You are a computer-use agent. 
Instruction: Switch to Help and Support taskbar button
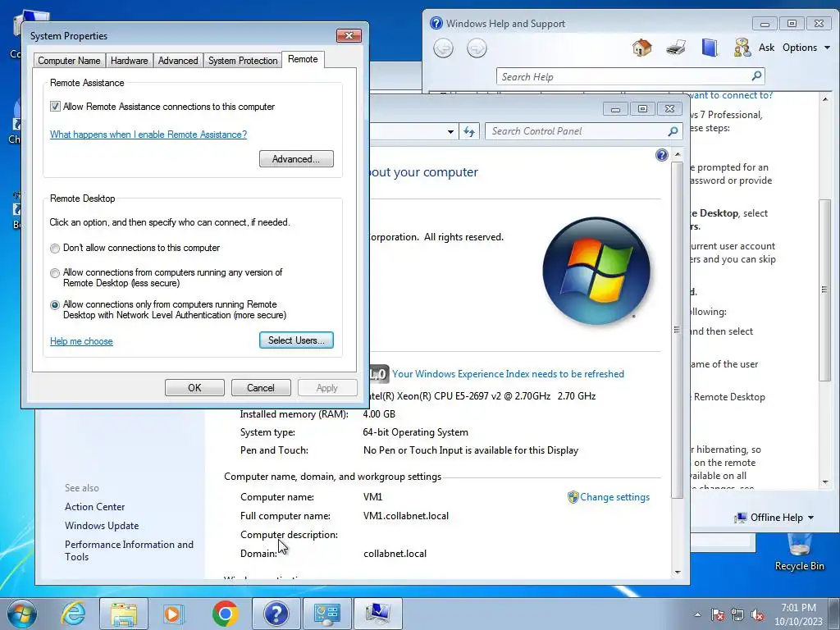click(x=276, y=614)
